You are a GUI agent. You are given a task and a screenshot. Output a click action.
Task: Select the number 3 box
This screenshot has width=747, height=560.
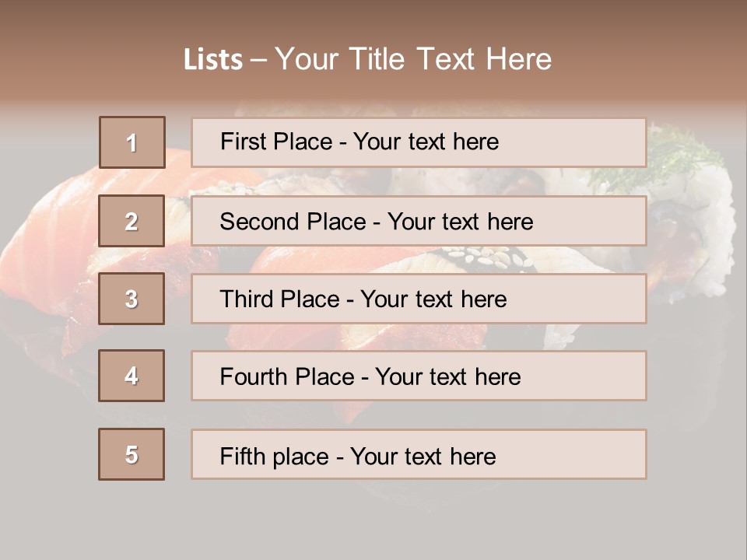point(132,299)
